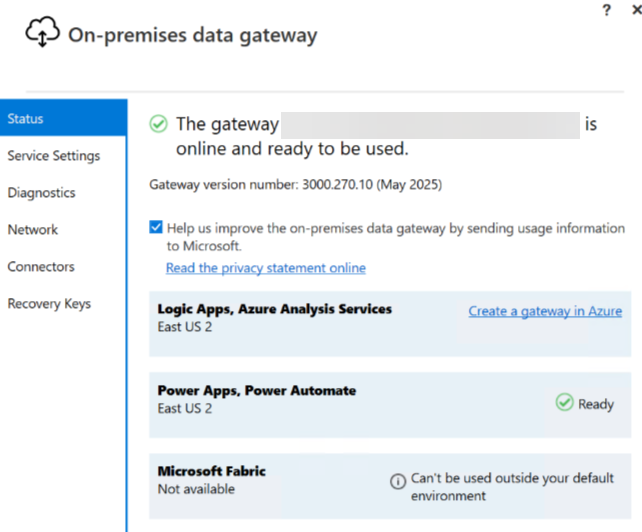Viewport: 642px width, 532px height.
Task: Click the Microsoft Fabric heading
Action: coord(212,471)
